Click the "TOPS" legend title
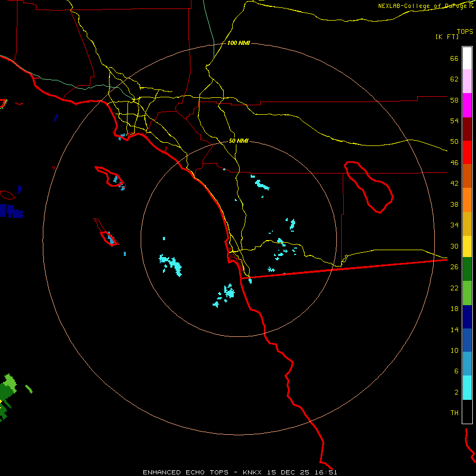 (465, 32)
